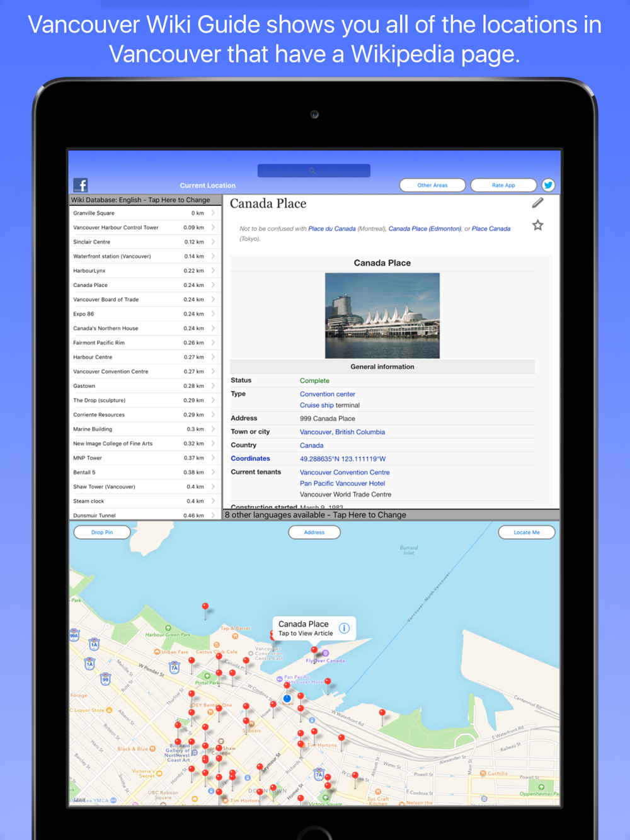Select New Image College of Fine Arts
Viewport: 630px width, 840px height.
pyautogui.click(x=145, y=443)
